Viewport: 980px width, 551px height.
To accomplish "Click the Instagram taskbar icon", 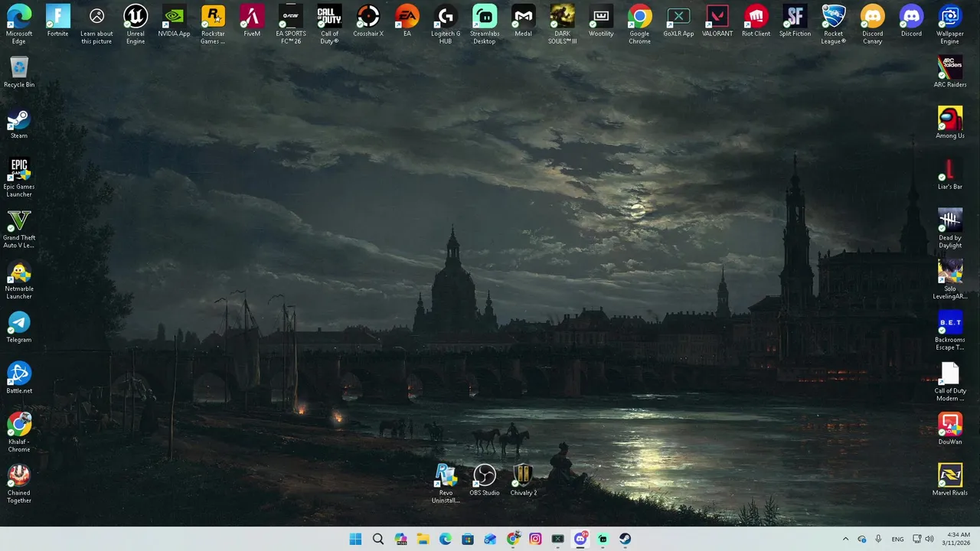I will (x=535, y=539).
